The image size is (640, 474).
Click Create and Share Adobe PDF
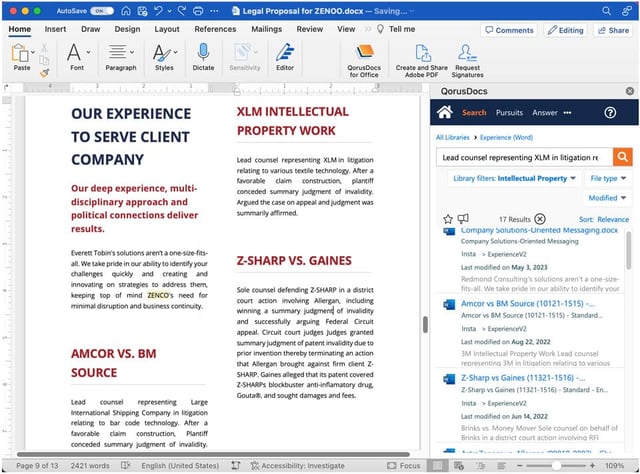422,60
